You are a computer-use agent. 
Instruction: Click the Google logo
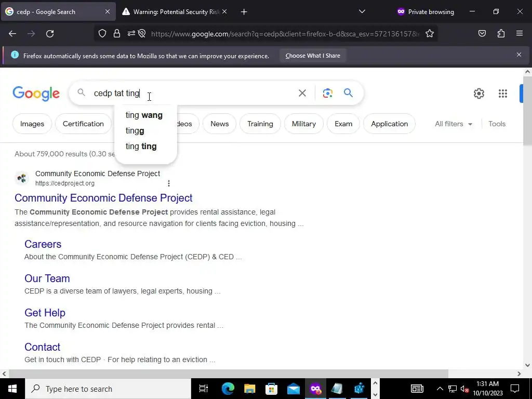pyautogui.click(x=36, y=94)
